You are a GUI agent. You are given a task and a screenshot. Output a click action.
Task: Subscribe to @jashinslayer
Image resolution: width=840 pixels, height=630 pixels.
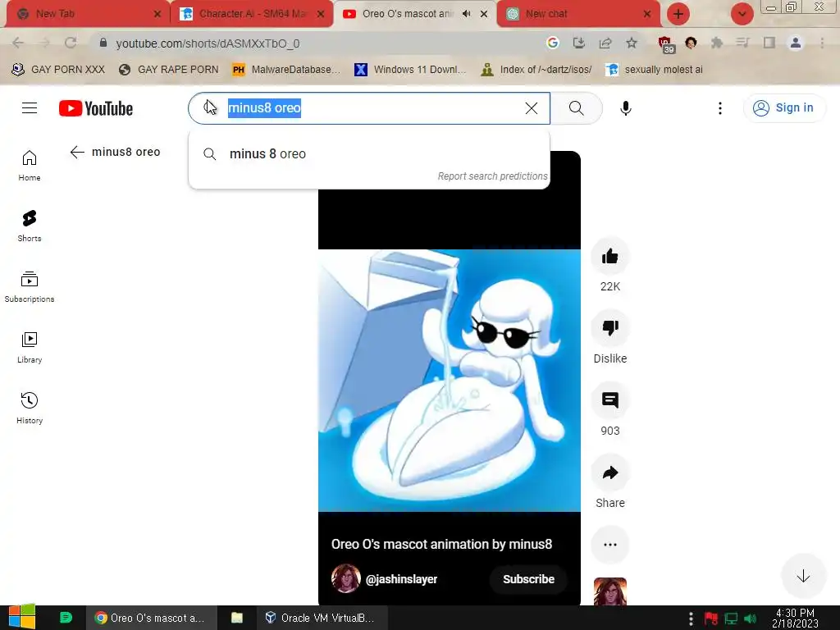[x=528, y=579]
